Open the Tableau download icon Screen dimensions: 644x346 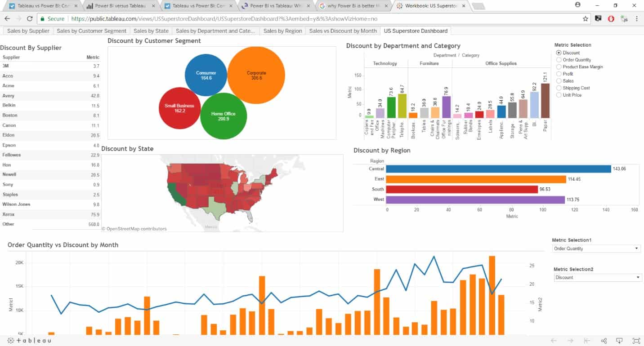pos(620,341)
